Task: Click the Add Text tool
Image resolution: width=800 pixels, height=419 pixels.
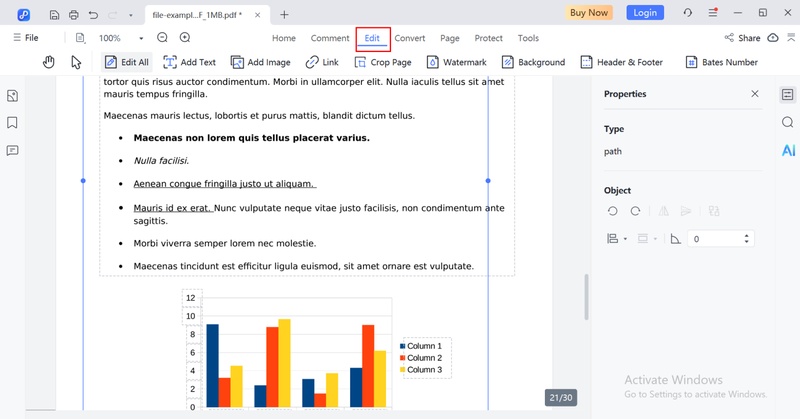Action: click(x=189, y=62)
